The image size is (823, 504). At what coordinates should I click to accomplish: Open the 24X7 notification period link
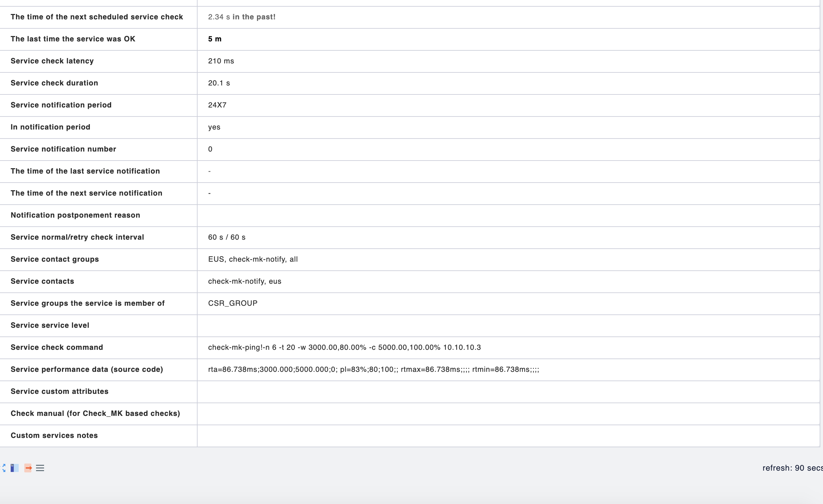tap(217, 105)
